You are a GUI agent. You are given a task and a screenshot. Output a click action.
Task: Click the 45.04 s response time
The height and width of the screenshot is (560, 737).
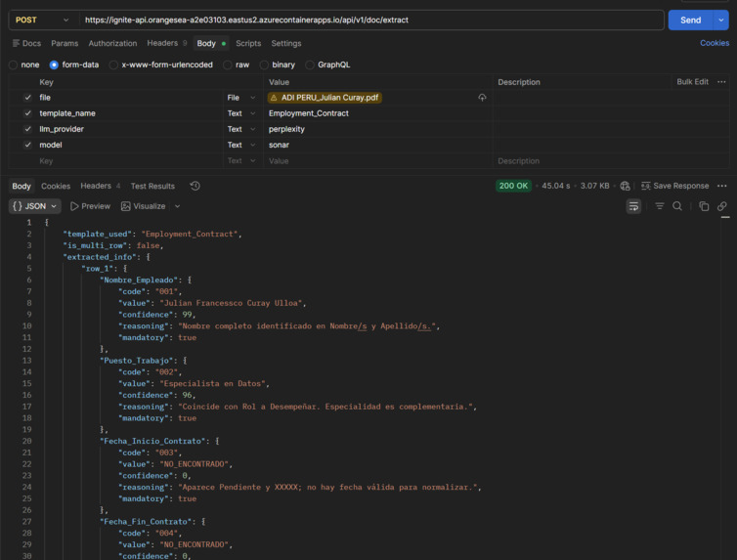tap(555, 186)
